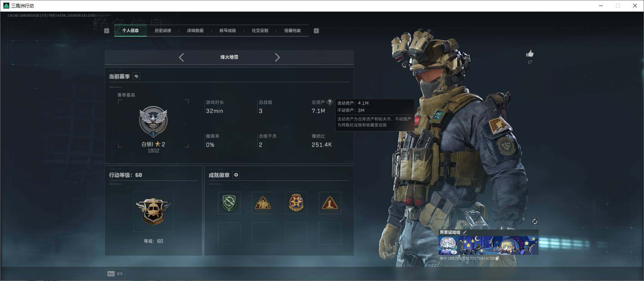644x281 pixels.
Task: Click the rotate operator refresh icon
Action: pyautogui.click(x=535, y=222)
